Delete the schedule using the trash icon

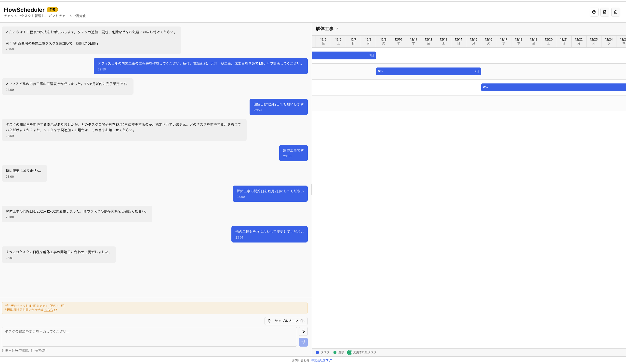[x=615, y=12]
